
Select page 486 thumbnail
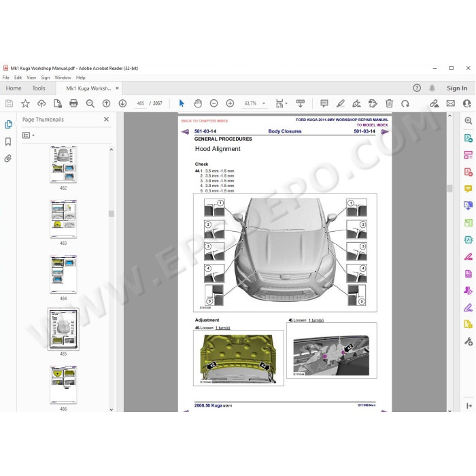tap(63, 385)
